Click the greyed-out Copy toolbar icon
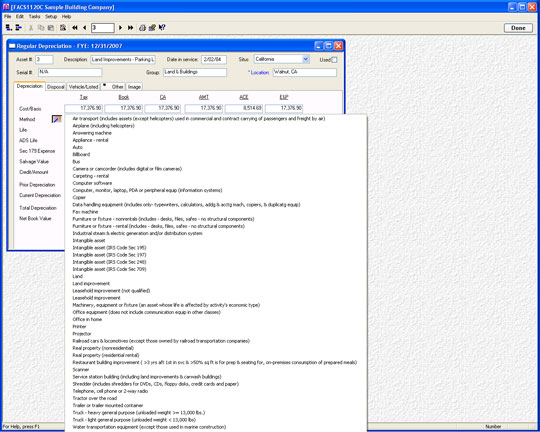Screen dimensions: 540x432 (41, 28)
